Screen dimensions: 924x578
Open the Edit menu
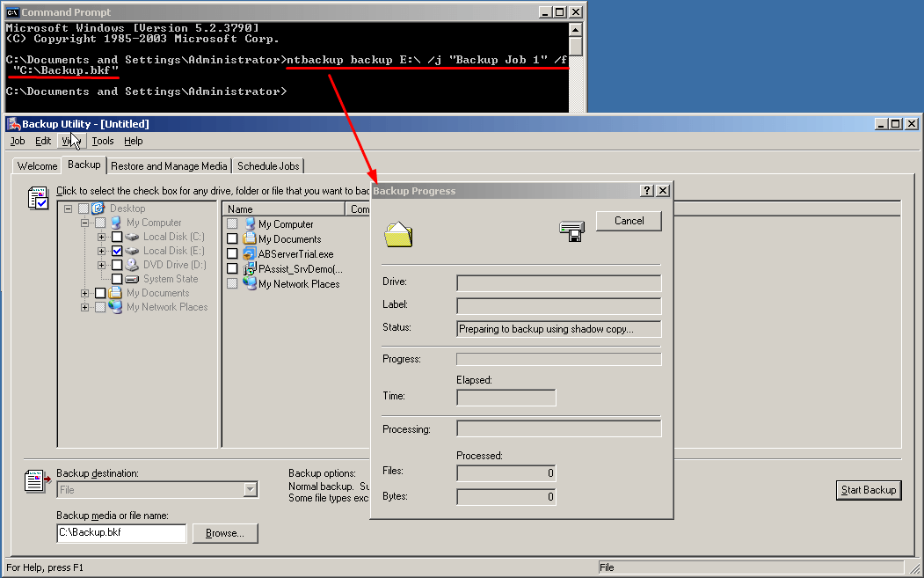pyautogui.click(x=43, y=141)
